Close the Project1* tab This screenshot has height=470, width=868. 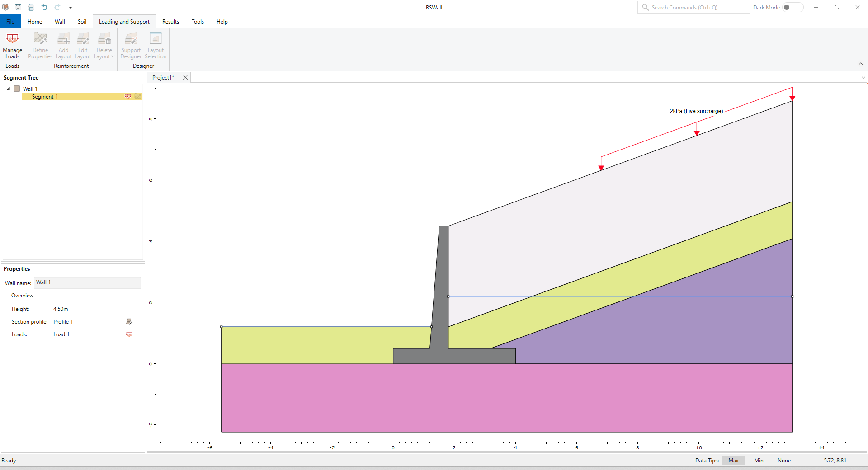[185, 77]
